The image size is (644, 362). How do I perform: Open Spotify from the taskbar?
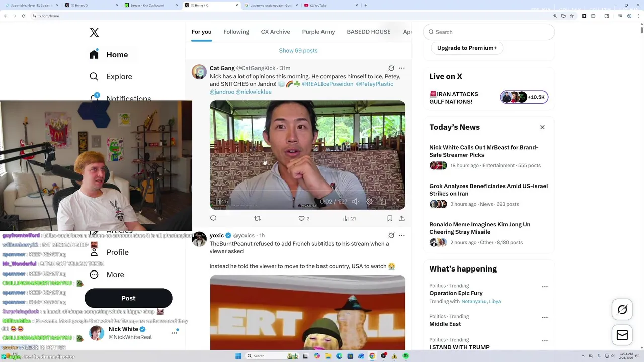click(406, 356)
